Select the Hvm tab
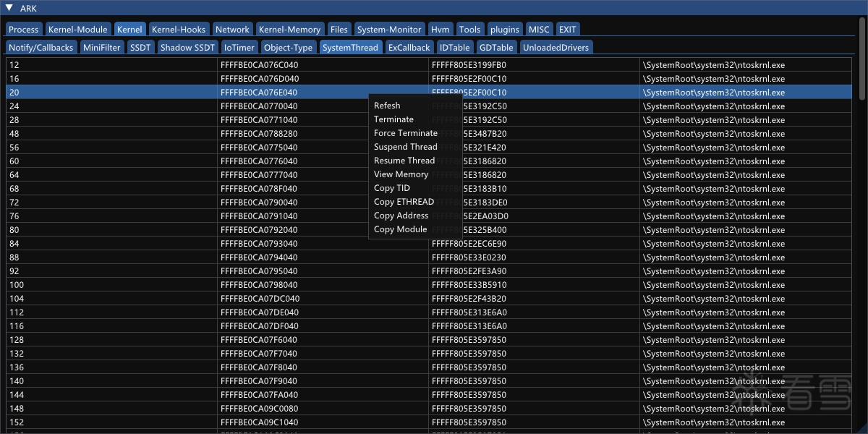868x434 pixels. (x=440, y=29)
